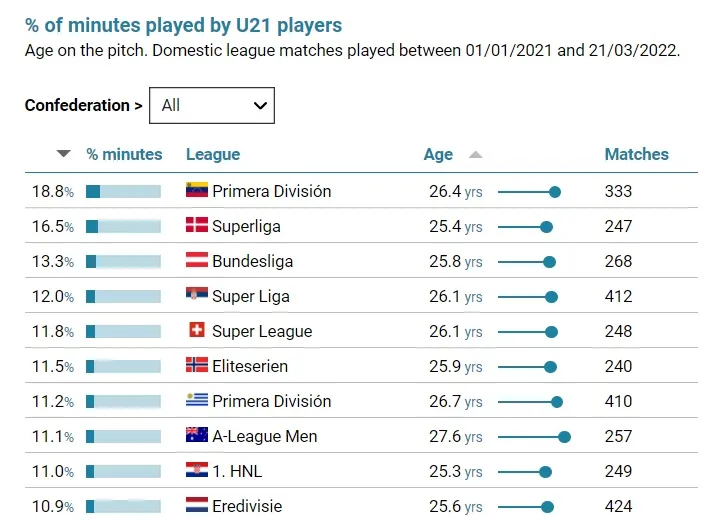Viewport: 716px width, 522px height.
Task: Click the Netherlands flag beside Eredivisie
Action: [197, 505]
